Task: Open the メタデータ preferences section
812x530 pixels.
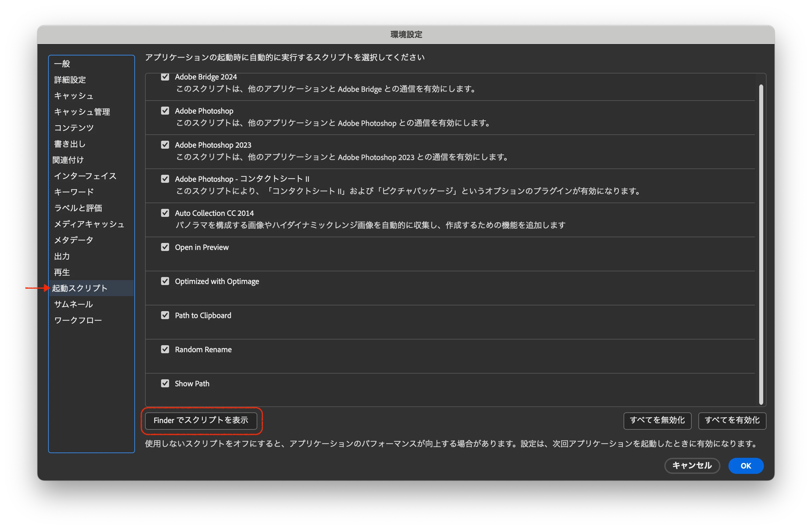Action: (x=74, y=240)
